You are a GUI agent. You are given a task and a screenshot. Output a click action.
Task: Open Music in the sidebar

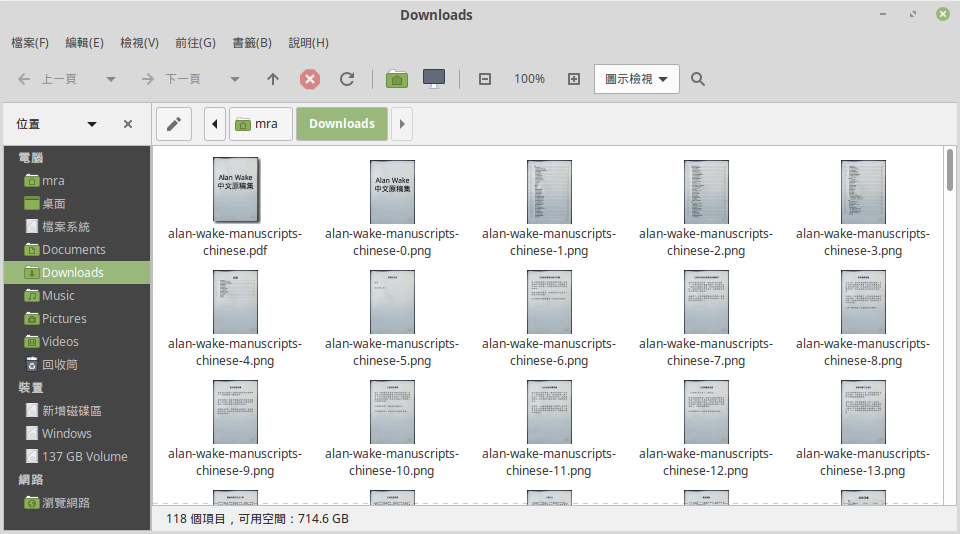pyautogui.click(x=77, y=296)
